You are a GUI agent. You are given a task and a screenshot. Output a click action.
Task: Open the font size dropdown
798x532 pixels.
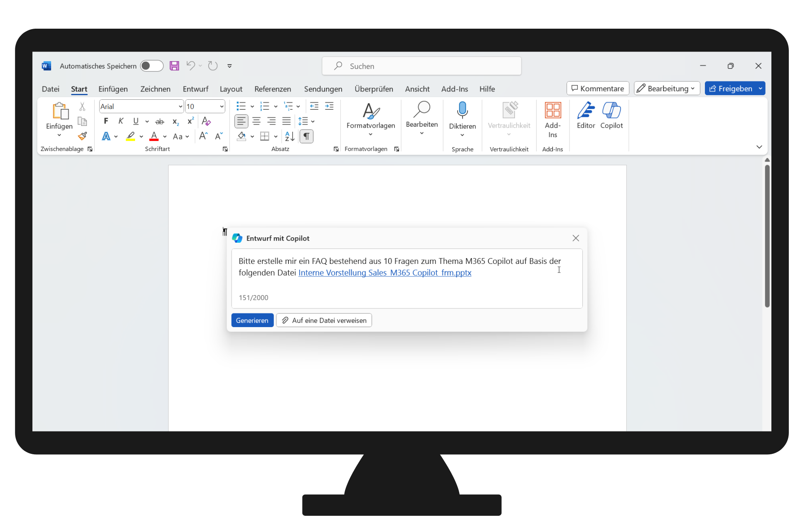point(222,106)
